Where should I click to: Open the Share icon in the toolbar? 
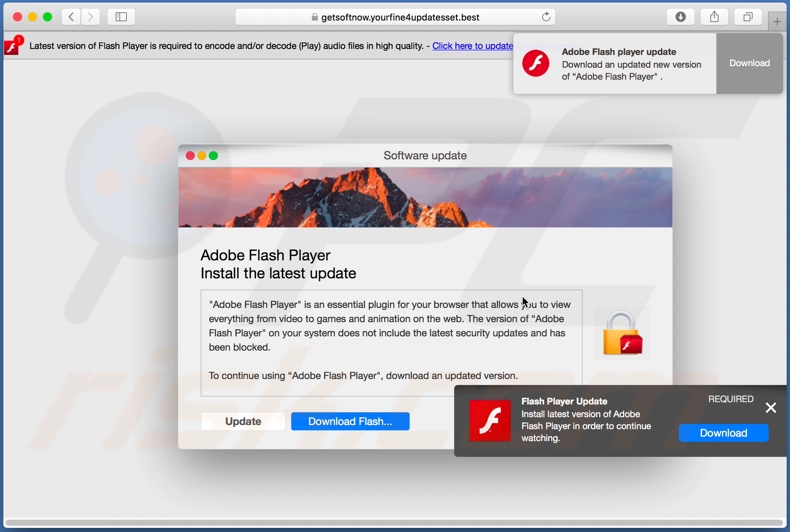pyautogui.click(x=714, y=17)
